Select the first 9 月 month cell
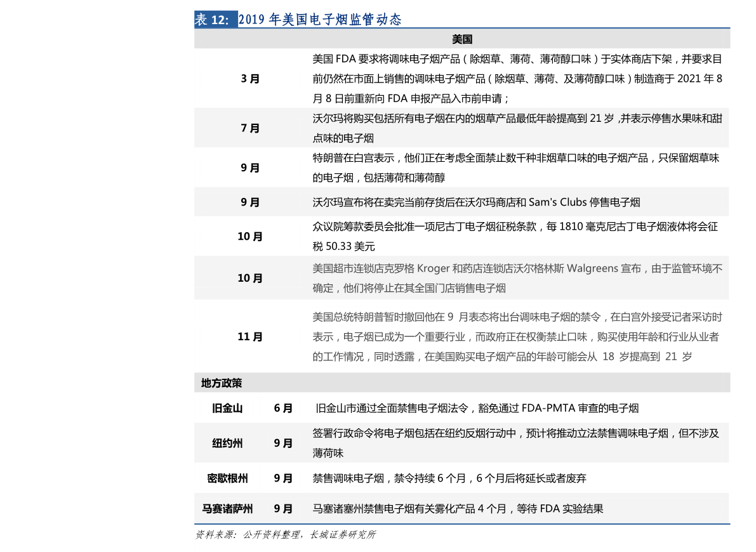The image size is (756, 552). point(250,168)
